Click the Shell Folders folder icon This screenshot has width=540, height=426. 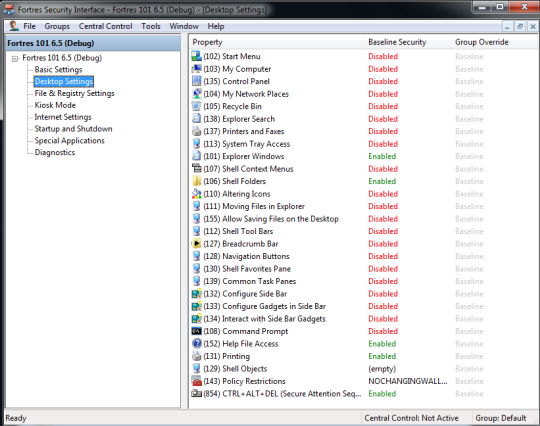point(196,181)
